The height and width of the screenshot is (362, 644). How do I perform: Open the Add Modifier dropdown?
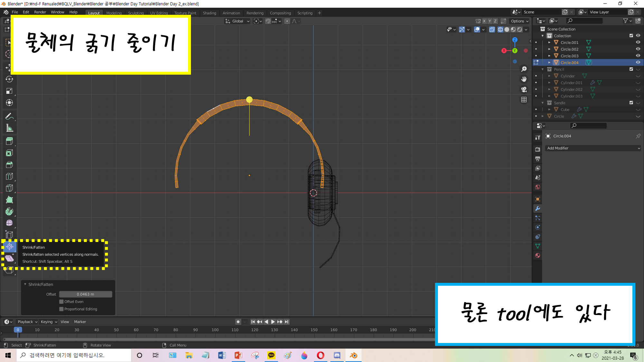[593, 148]
